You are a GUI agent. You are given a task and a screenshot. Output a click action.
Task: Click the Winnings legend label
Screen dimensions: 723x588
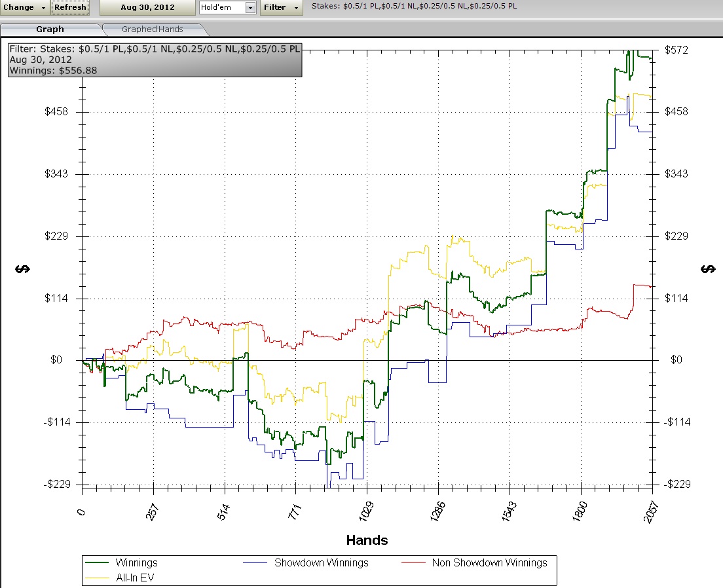(136, 562)
